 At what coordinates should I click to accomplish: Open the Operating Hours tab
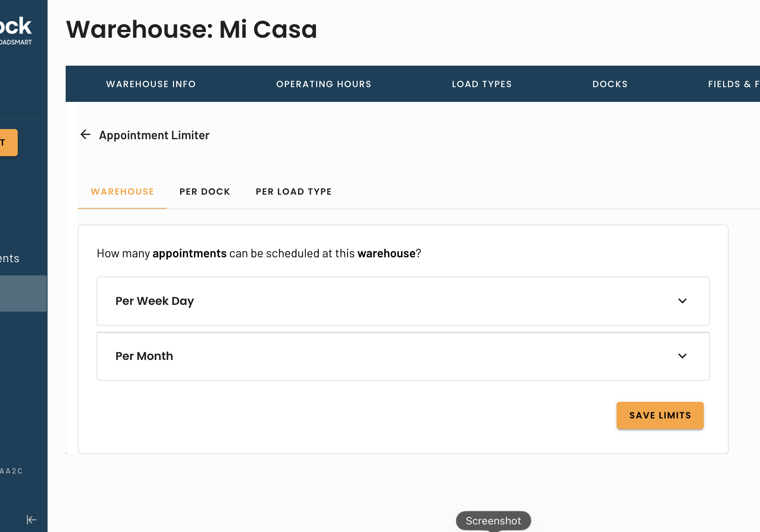pyautogui.click(x=324, y=84)
